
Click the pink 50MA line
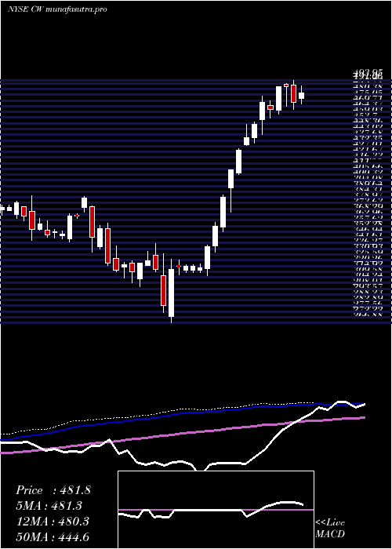coord(182,434)
